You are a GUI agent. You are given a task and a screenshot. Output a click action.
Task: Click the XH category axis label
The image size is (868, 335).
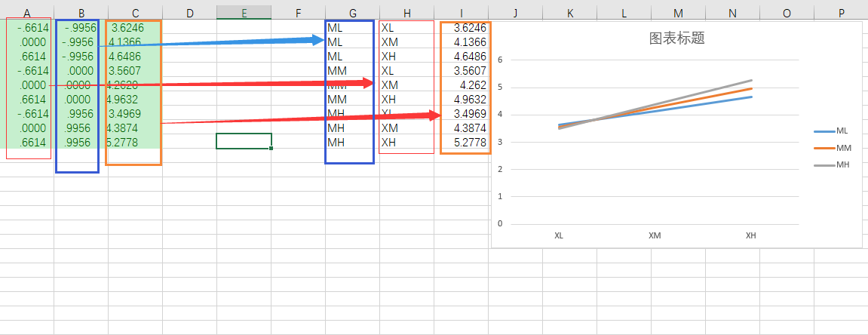click(x=751, y=235)
